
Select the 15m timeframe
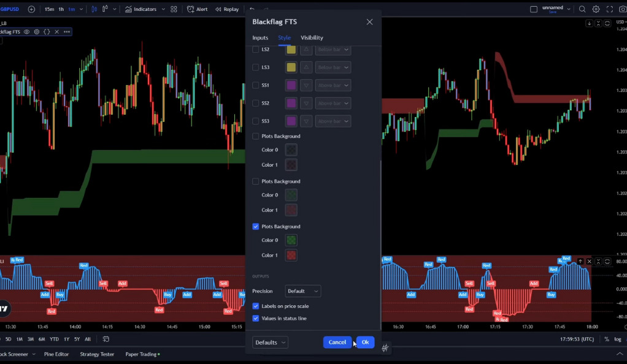[x=49, y=9]
